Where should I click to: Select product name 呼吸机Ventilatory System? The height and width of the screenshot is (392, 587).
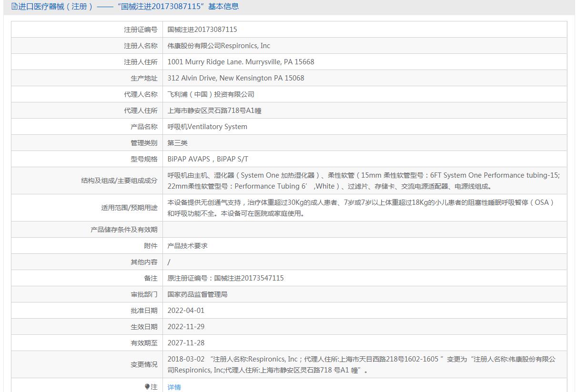(207, 127)
